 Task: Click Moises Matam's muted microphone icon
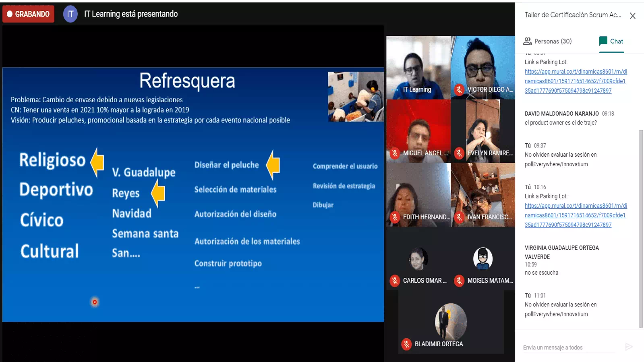point(459,281)
